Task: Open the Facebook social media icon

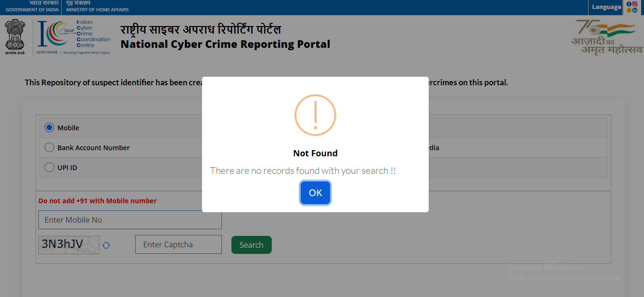Action: tap(629, 4)
